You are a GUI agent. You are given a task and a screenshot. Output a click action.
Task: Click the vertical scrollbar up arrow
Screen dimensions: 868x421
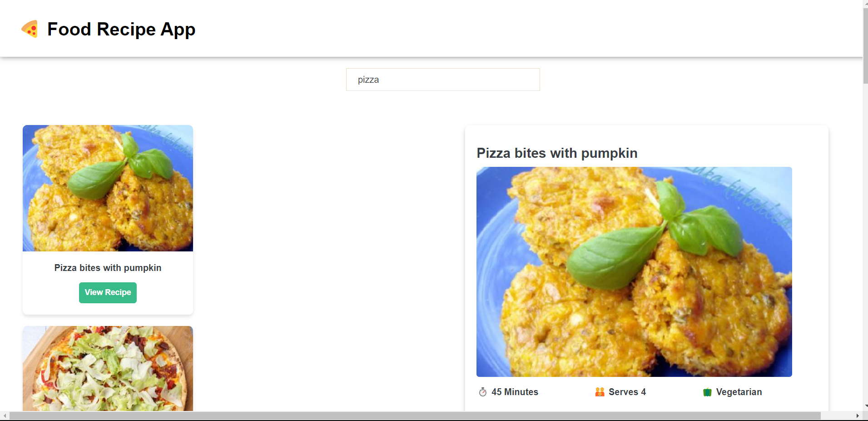tap(865, 3)
